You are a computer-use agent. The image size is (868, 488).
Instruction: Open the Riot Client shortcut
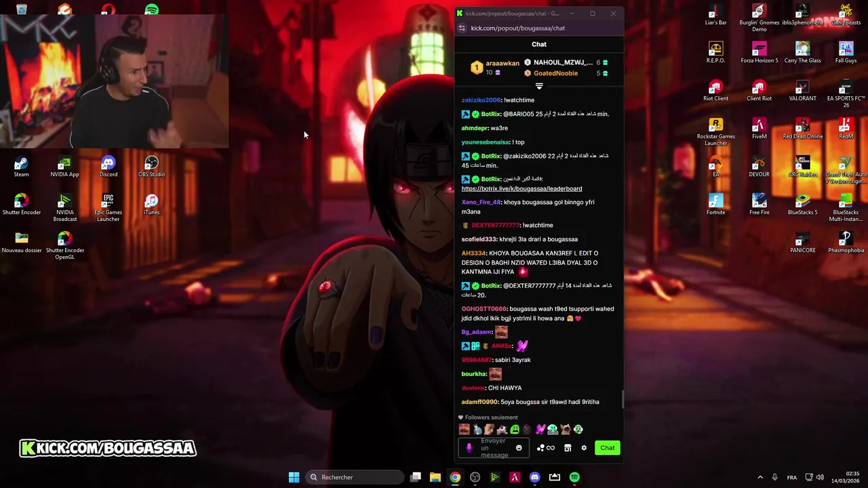(x=715, y=91)
